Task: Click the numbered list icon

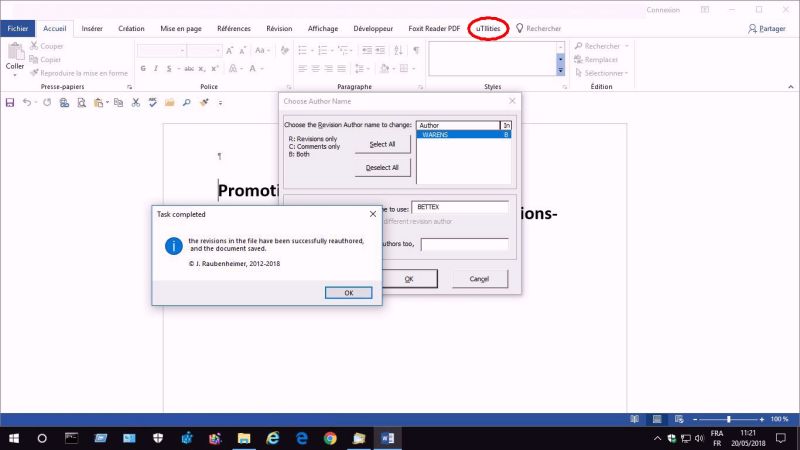Action: click(x=324, y=50)
